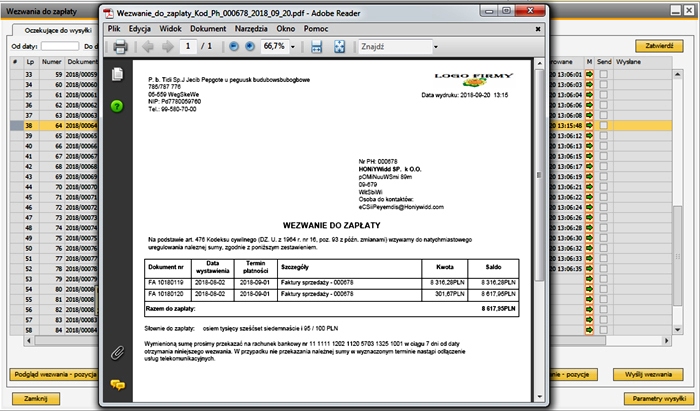Click the Parametry wysyłki button

coord(659,399)
